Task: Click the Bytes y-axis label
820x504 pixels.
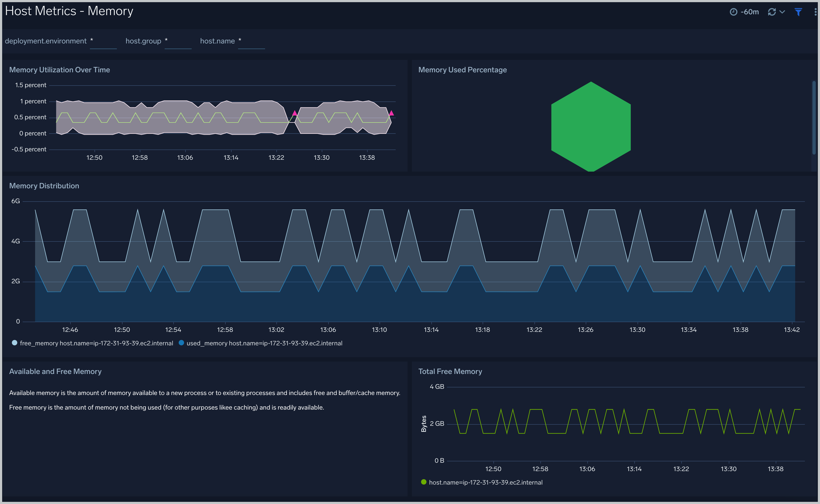Action: pos(424,424)
